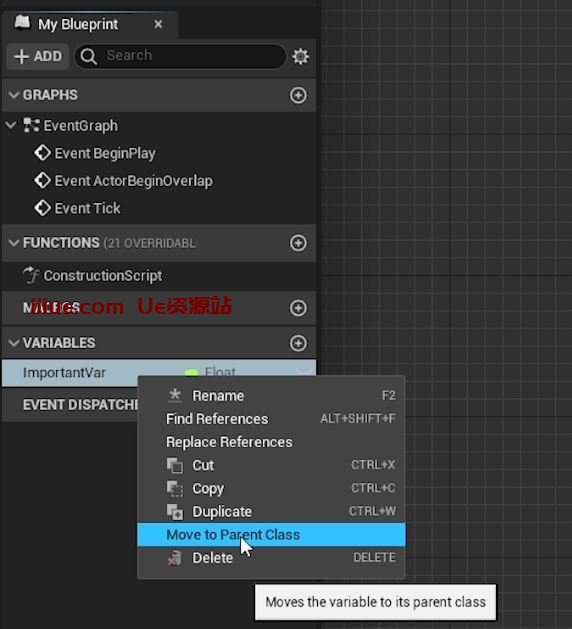Add a new function with plus icon
Image resolution: width=572 pixels, height=629 pixels.
[298, 243]
